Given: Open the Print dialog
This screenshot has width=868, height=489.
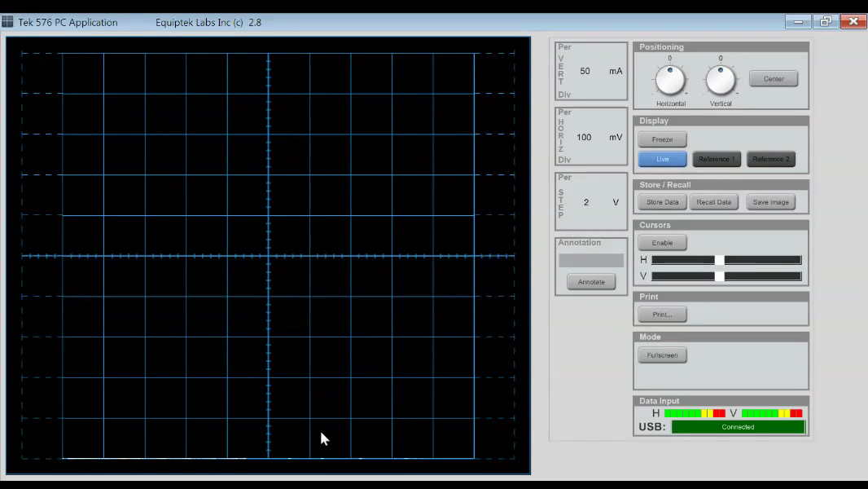Looking at the screenshot, I should pos(662,315).
